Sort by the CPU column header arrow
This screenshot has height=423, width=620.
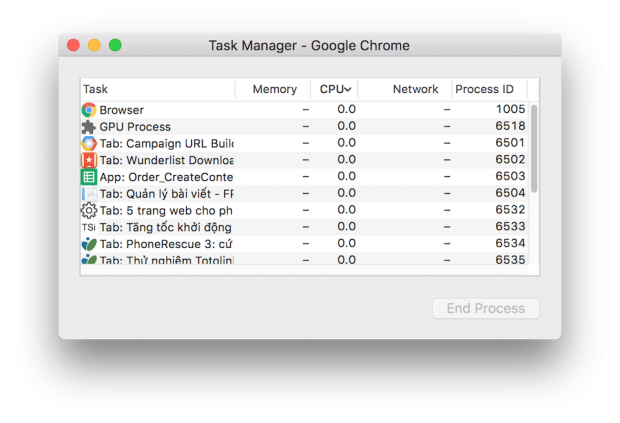pyautogui.click(x=347, y=90)
